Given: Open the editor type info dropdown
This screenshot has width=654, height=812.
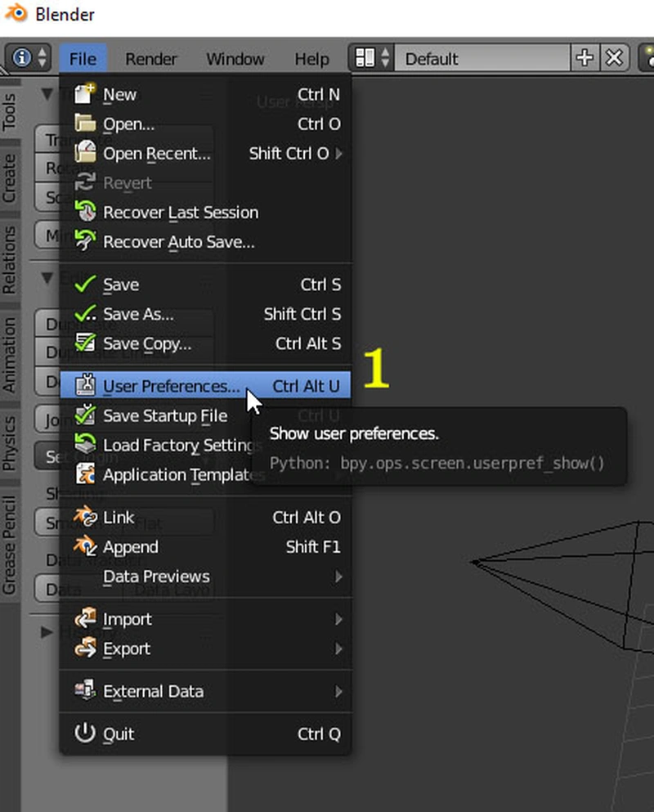Looking at the screenshot, I should 29,59.
